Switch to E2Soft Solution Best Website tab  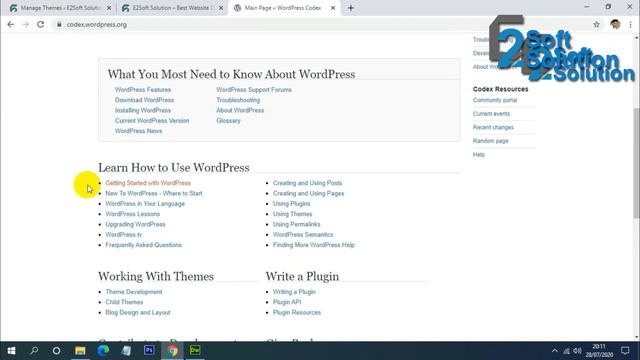(x=171, y=8)
